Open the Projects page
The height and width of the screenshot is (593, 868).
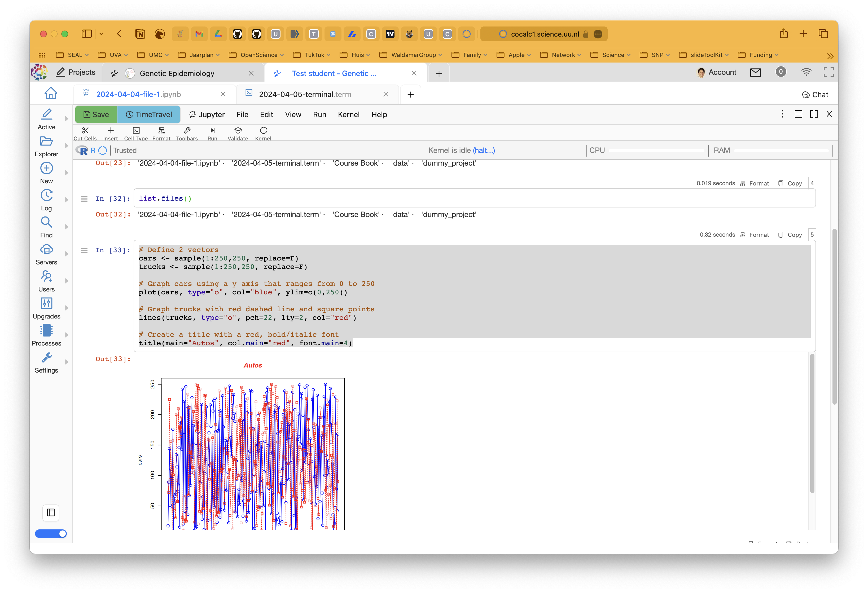pyautogui.click(x=76, y=72)
